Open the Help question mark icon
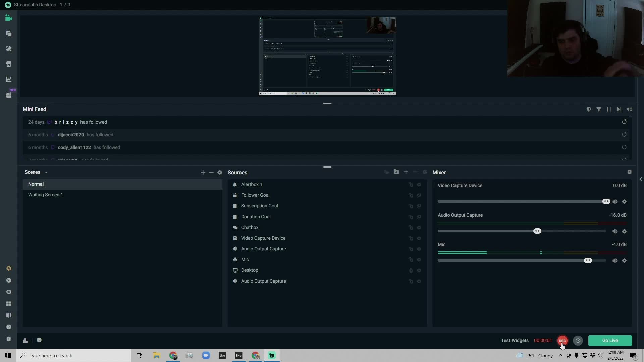The width and height of the screenshot is (644, 362). point(9,327)
